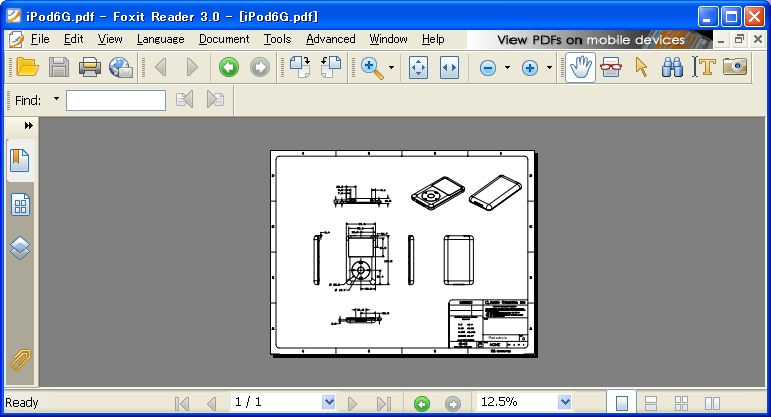Rotate page clockwise icon

299,67
